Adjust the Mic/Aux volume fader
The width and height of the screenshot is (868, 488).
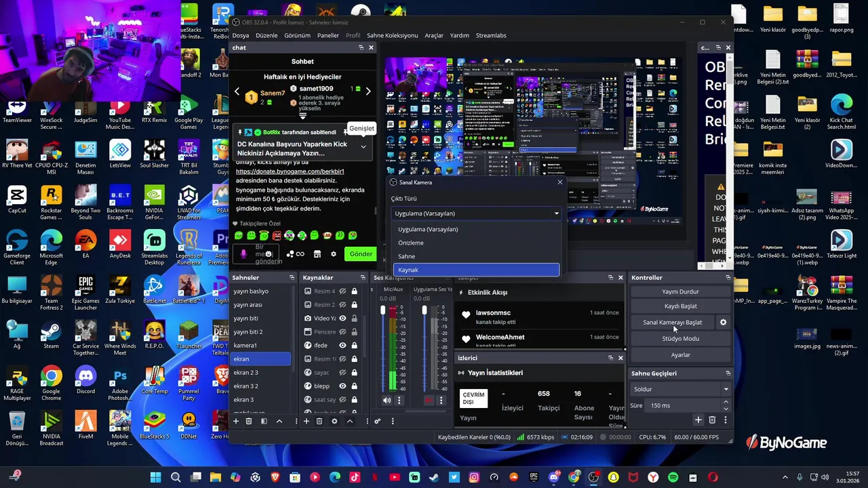point(382,310)
